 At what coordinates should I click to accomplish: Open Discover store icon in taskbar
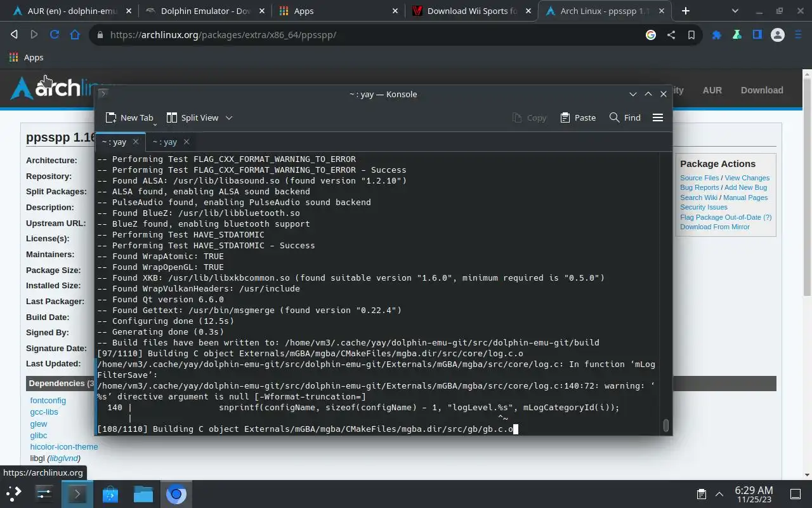110,493
